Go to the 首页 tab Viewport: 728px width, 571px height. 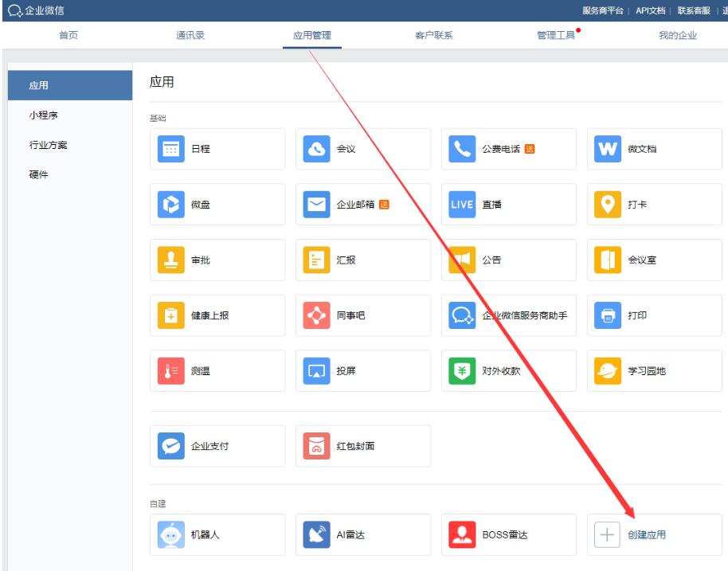(68, 35)
